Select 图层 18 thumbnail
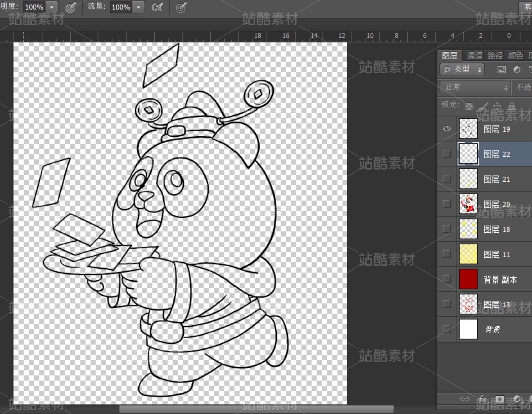This screenshot has width=532, height=414. point(468,229)
